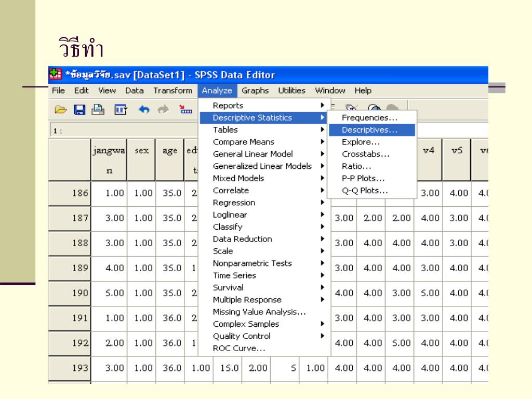Open the ROC Curve... dialog

coord(263,349)
